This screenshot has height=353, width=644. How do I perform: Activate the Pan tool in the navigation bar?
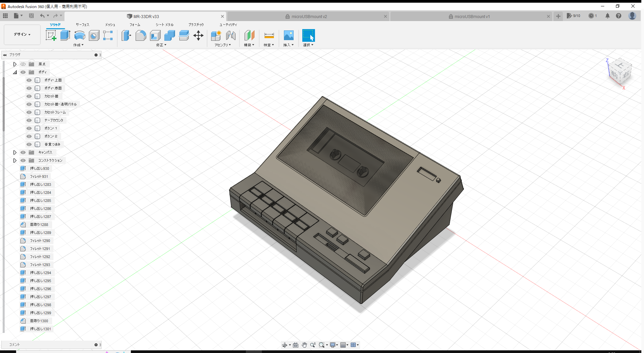tap(304, 345)
